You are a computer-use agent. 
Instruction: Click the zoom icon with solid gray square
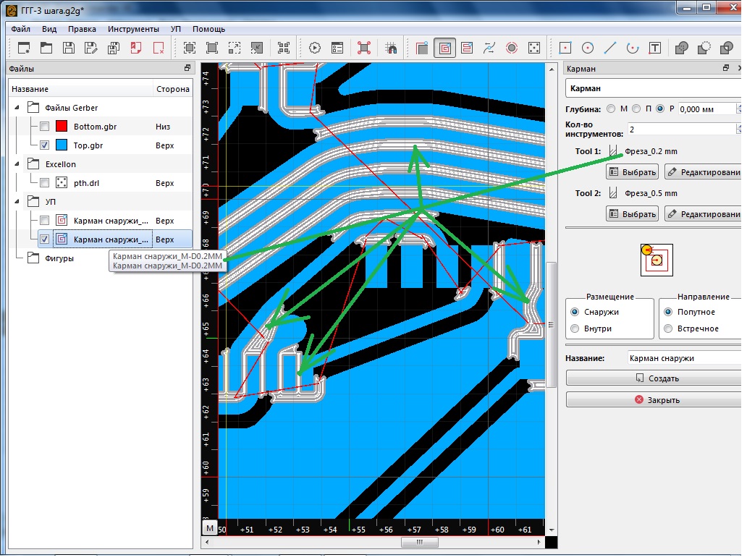click(212, 48)
